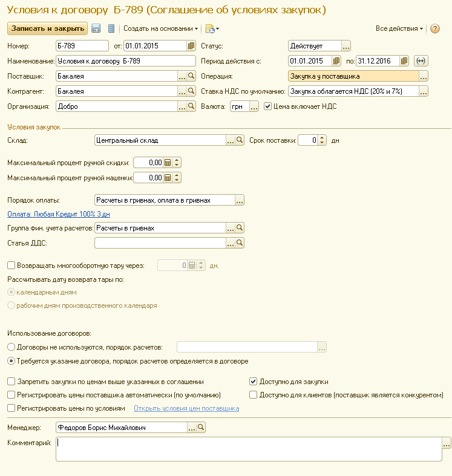Click the magnifier icon next to Менеджер
The width and height of the screenshot is (452, 476).
pos(201,428)
